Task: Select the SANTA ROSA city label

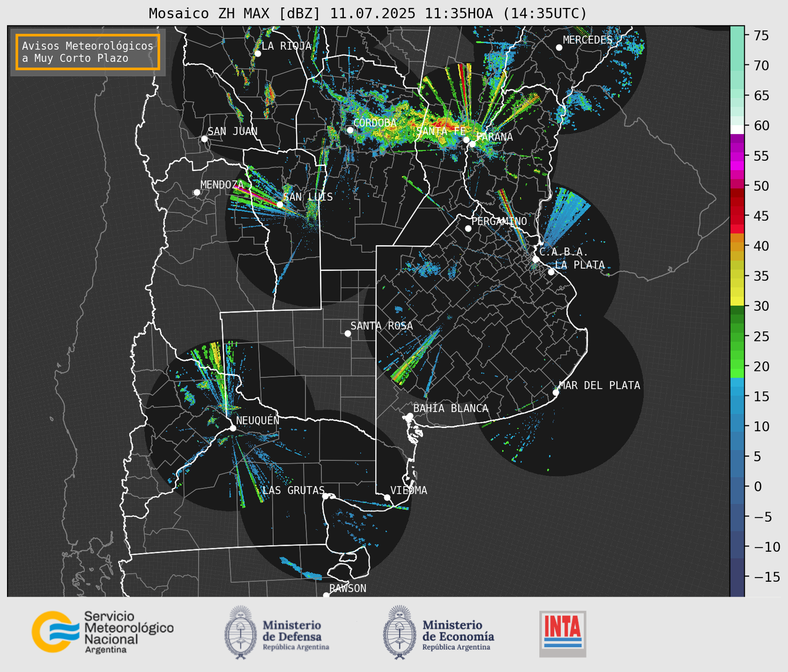Action: coord(382,326)
